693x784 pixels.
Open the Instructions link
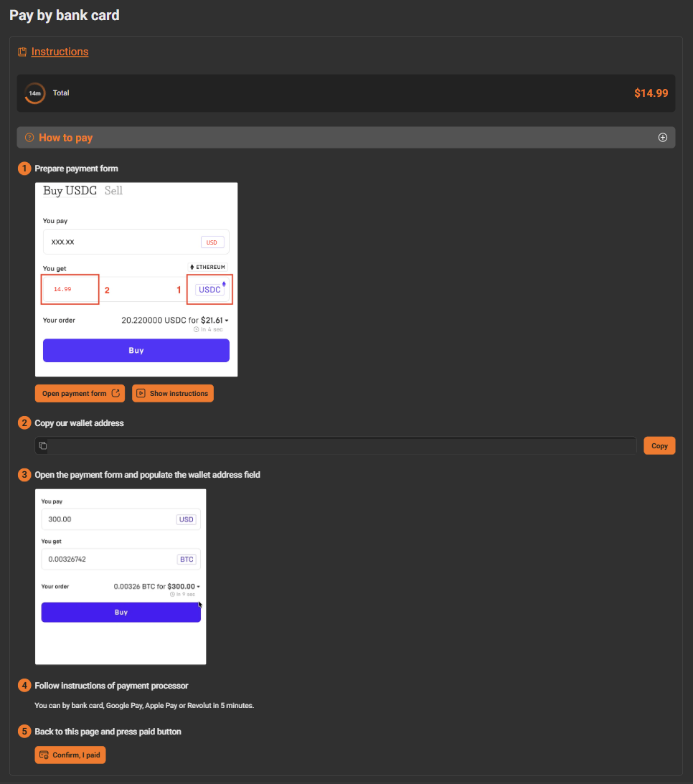tap(60, 52)
